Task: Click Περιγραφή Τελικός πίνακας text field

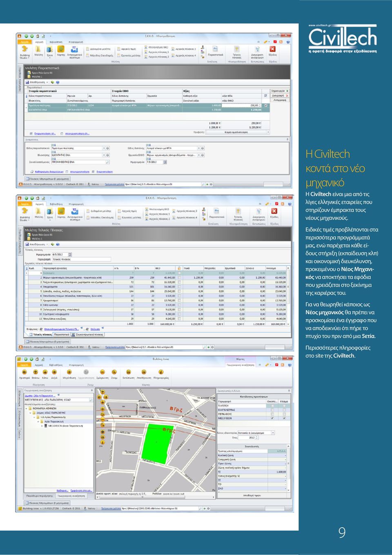Action: 81,259
